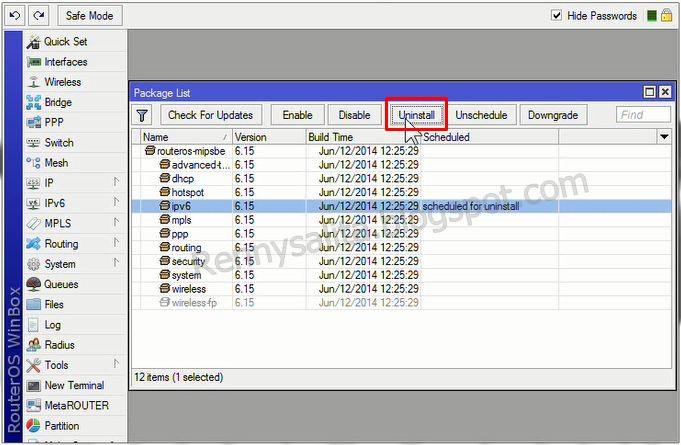
Task: Sort by the Scheduled column header
Action: (x=489, y=137)
